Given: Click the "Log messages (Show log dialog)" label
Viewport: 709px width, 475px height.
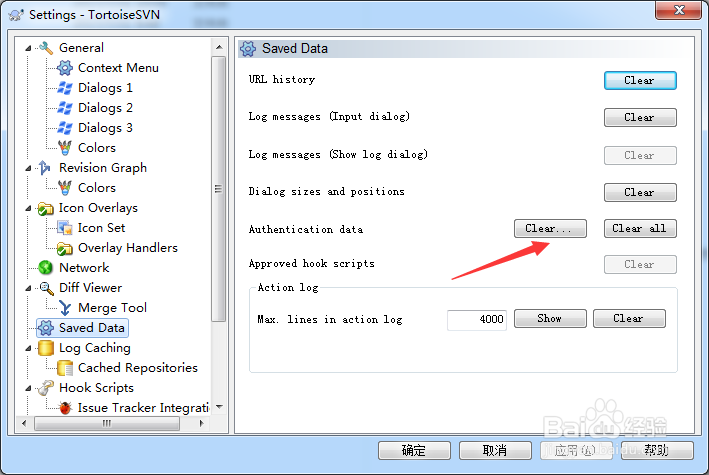Looking at the screenshot, I should point(338,154).
